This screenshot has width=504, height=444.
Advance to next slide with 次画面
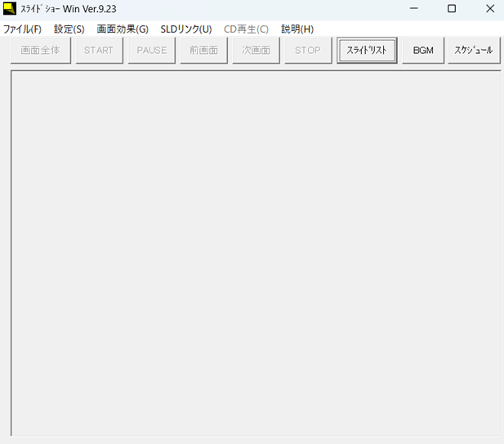coord(256,50)
